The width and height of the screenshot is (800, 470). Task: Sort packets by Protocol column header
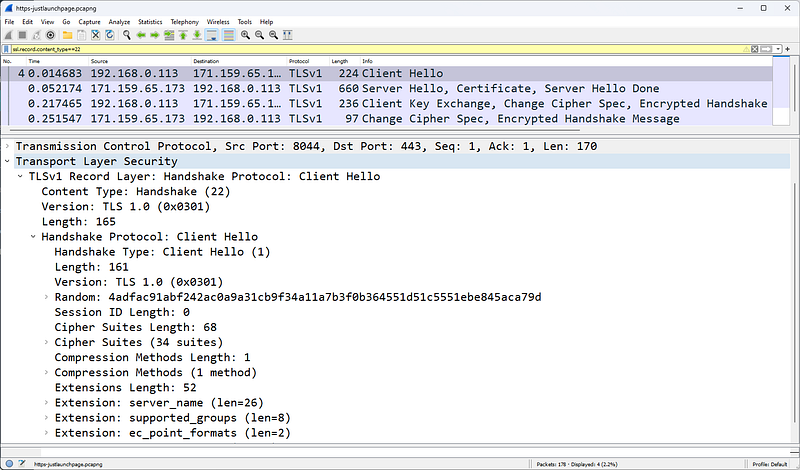pyautogui.click(x=308, y=61)
